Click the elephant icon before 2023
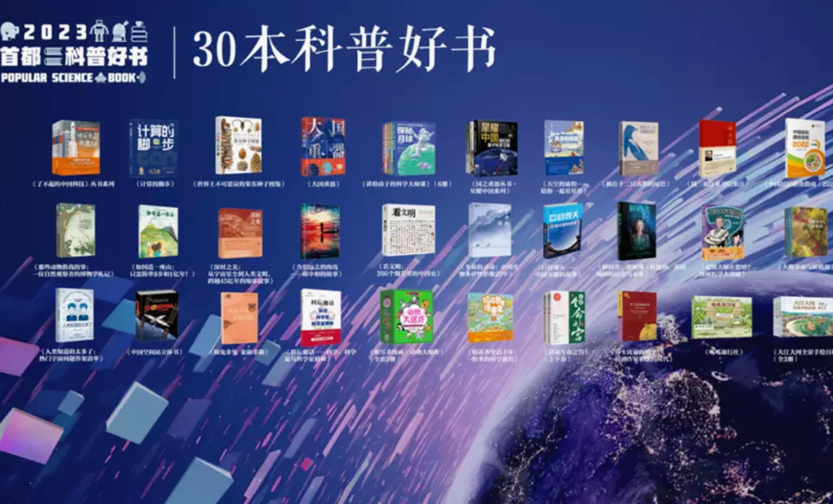The width and height of the screenshot is (833, 504). click(x=10, y=31)
